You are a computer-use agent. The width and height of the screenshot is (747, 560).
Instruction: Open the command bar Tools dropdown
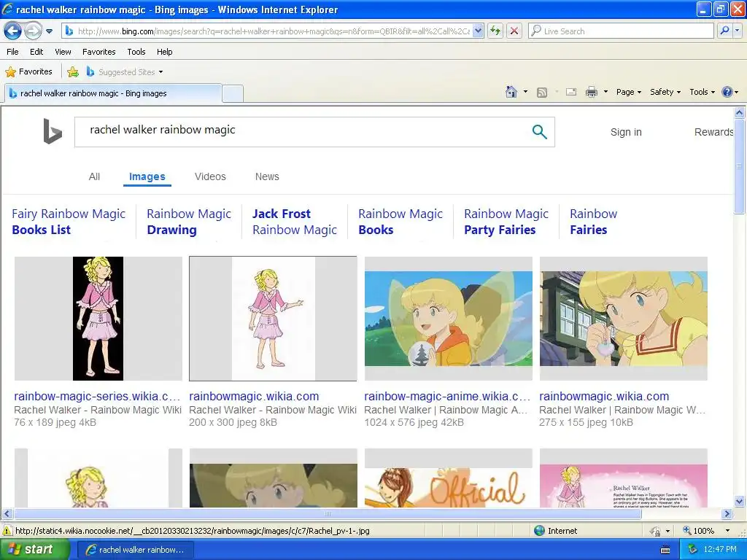[x=702, y=92]
